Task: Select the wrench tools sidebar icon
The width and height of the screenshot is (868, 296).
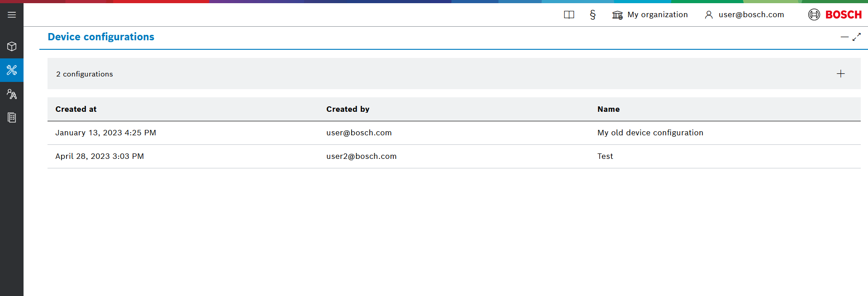Action: pyautogui.click(x=12, y=70)
